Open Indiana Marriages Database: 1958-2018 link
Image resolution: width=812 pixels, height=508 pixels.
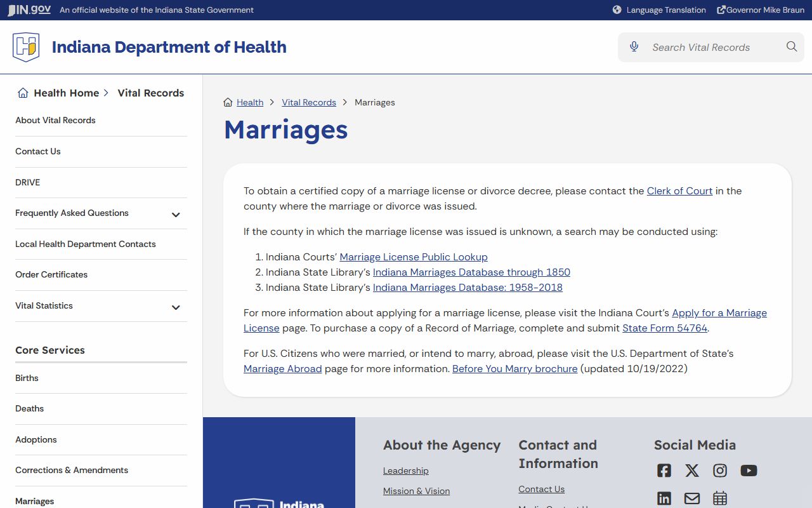tap(468, 287)
